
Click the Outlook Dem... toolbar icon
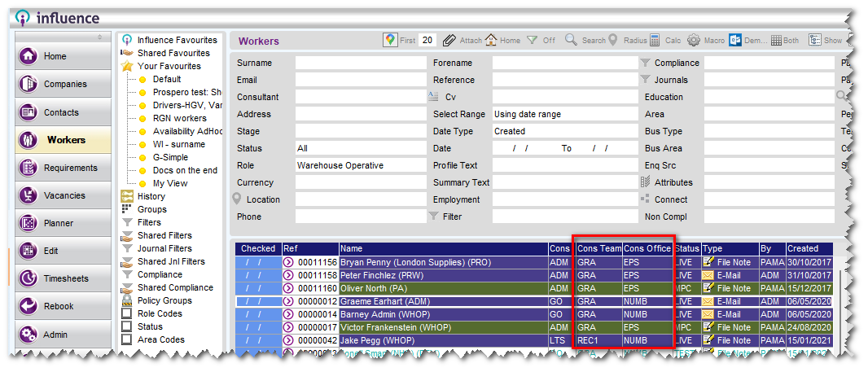pos(735,40)
